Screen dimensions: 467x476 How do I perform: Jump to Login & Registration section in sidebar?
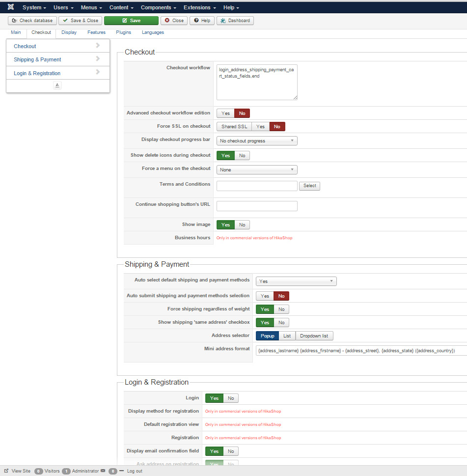pos(57,73)
